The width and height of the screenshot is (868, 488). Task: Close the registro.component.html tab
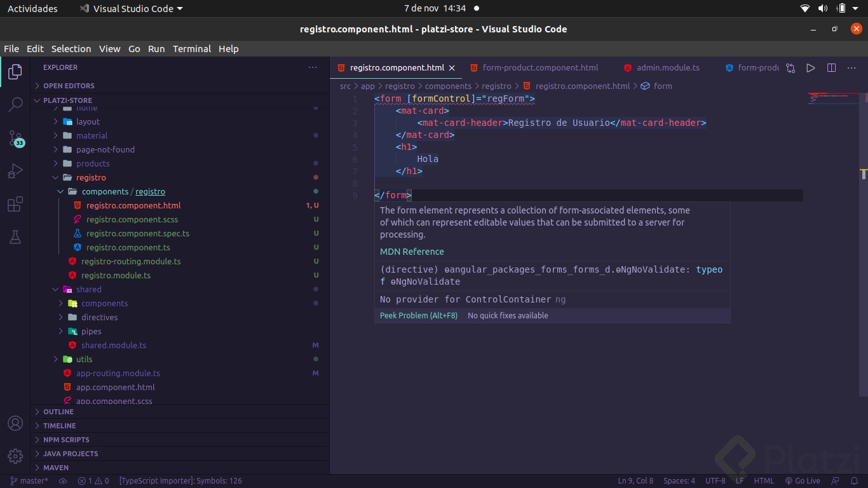point(452,68)
